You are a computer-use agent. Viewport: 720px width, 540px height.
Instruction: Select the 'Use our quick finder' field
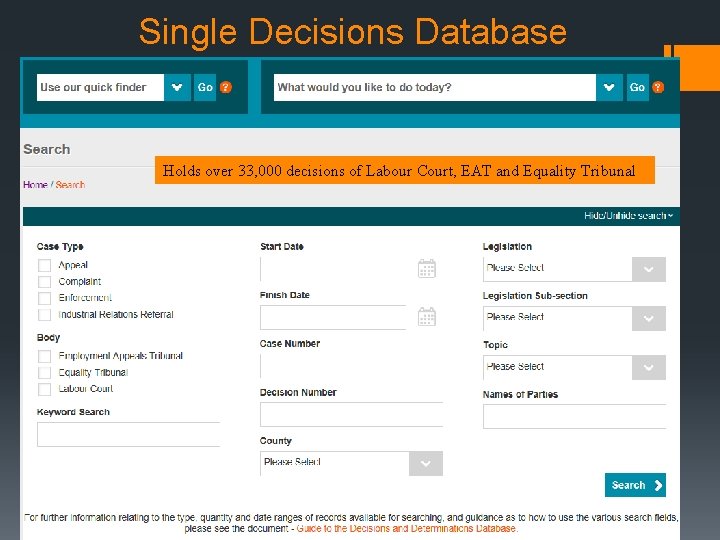tap(100, 87)
